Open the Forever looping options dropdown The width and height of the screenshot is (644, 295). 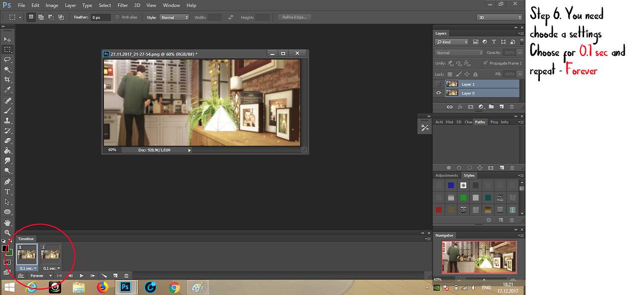pyautogui.click(x=41, y=275)
